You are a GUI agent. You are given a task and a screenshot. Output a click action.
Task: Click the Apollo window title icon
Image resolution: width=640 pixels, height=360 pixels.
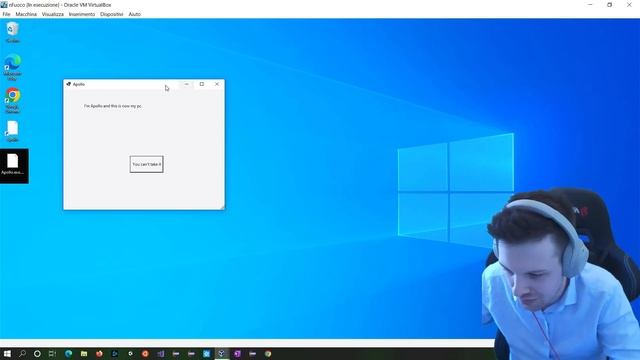click(69, 84)
